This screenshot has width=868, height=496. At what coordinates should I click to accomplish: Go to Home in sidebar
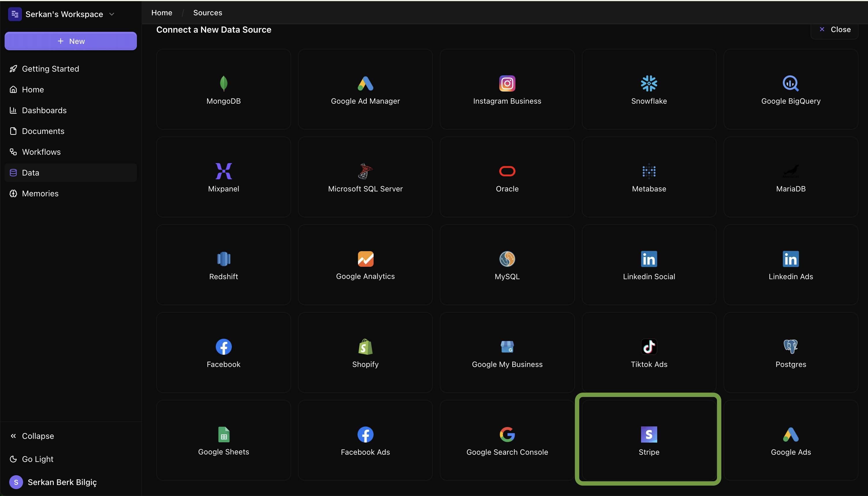click(70, 89)
